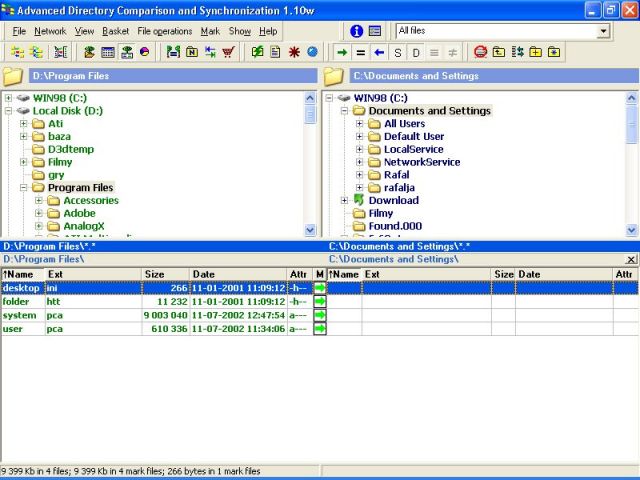
Task: Click the red stop sign icon
Action: [481, 52]
